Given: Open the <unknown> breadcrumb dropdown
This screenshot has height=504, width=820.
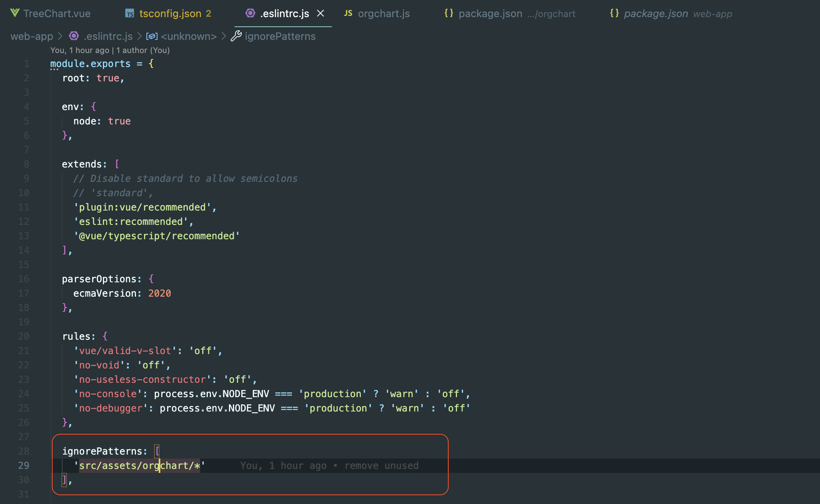Looking at the screenshot, I should 189,36.
